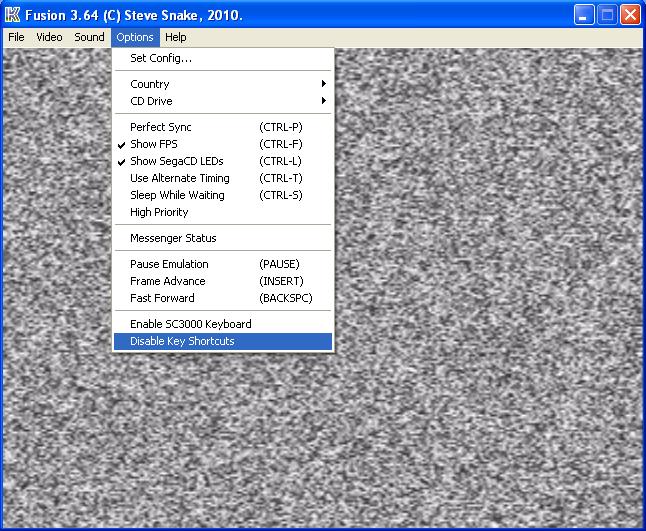Expand the CD Drive submenu
Image resolution: width=646 pixels, height=531 pixels.
pos(223,101)
